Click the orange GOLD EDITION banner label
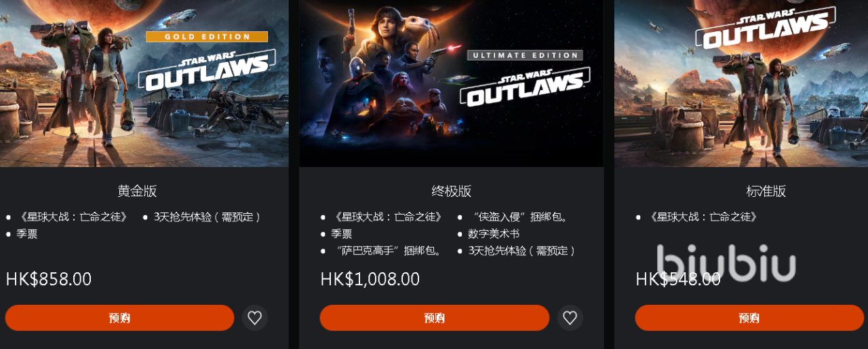The width and height of the screenshot is (868, 349). click(x=207, y=37)
